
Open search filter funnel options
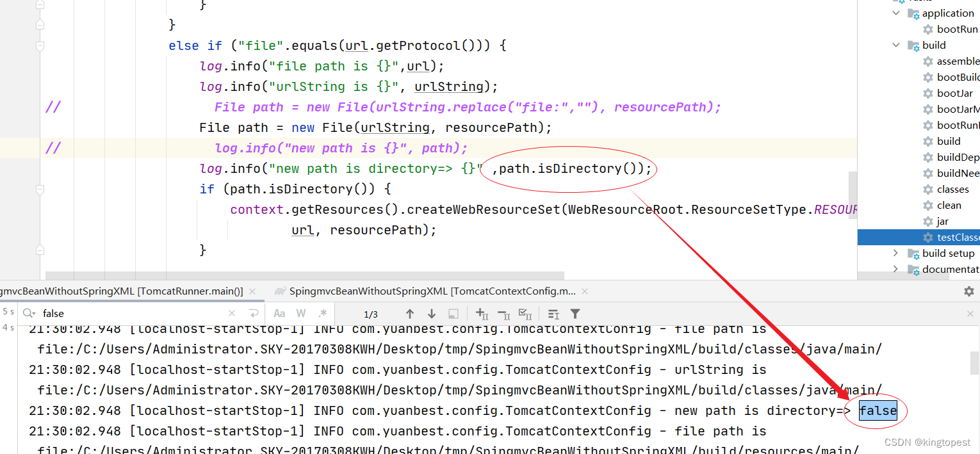[x=575, y=314]
